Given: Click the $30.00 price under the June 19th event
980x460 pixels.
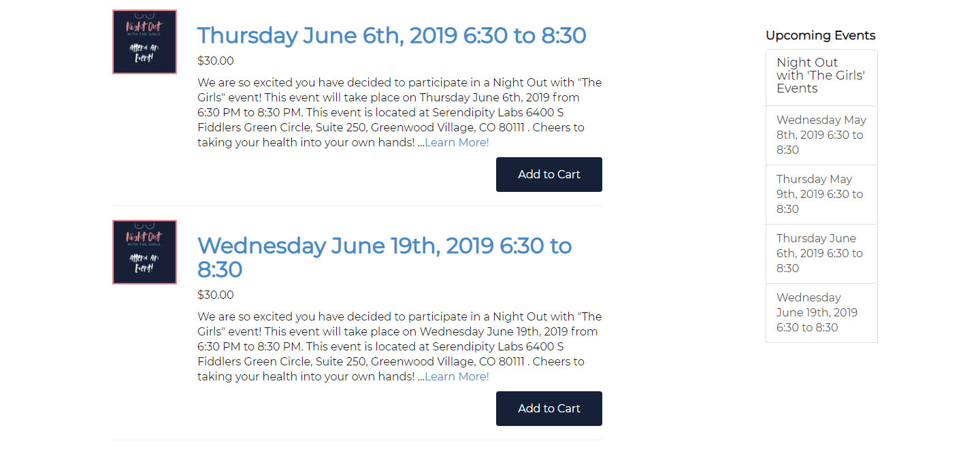Looking at the screenshot, I should pos(216,295).
